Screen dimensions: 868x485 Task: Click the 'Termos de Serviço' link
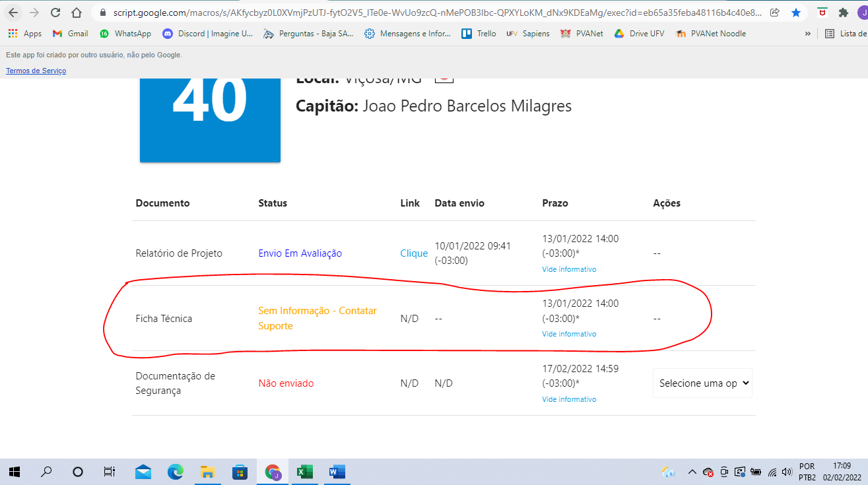[x=36, y=71]
